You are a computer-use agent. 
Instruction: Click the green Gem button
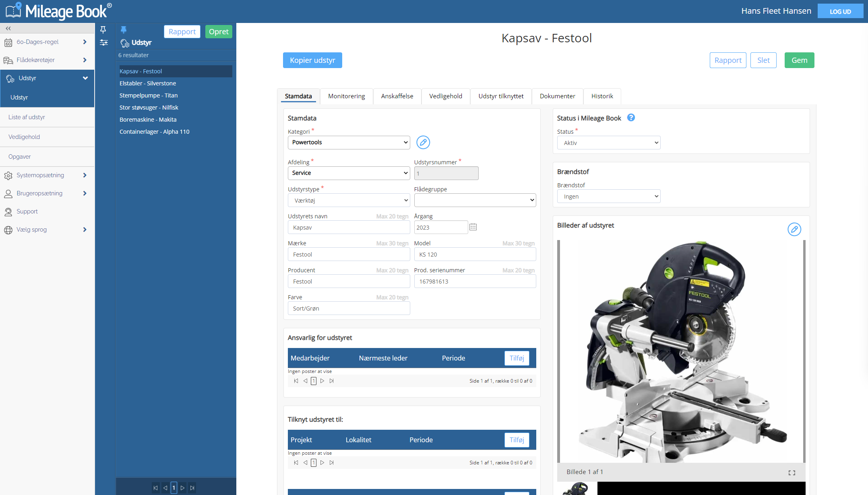(799, 60)
